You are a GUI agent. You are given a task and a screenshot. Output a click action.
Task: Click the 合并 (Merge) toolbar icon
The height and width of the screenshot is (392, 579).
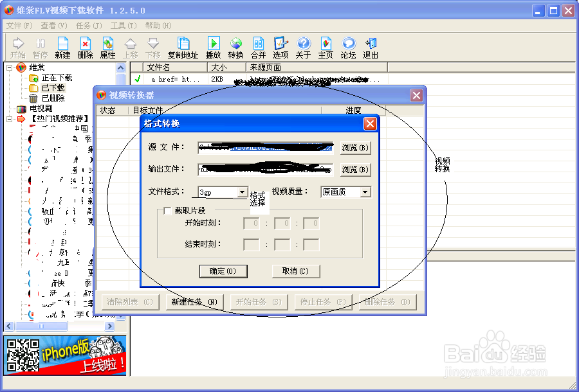[259, 48]
